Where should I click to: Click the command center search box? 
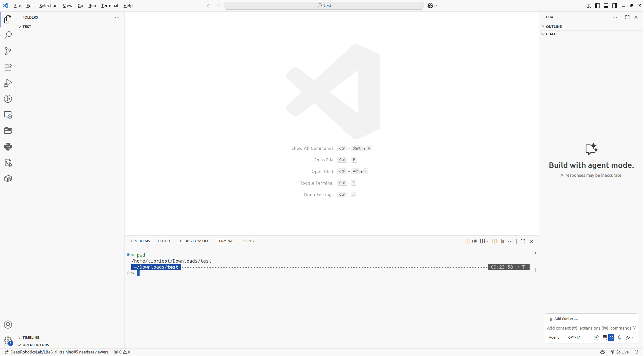point(324,6)
